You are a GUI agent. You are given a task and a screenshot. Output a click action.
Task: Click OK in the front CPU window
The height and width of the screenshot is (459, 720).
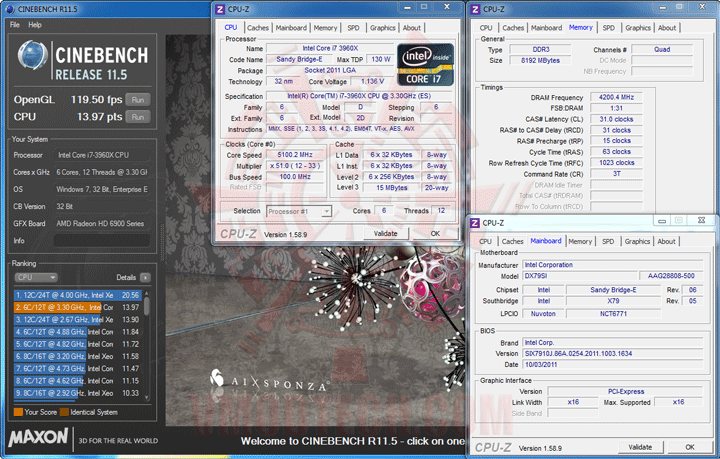click(x=435, y=233)
